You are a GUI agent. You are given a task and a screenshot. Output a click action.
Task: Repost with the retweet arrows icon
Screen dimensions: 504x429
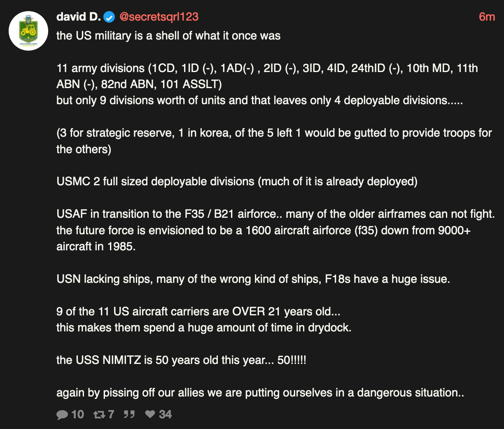[100, 415]
